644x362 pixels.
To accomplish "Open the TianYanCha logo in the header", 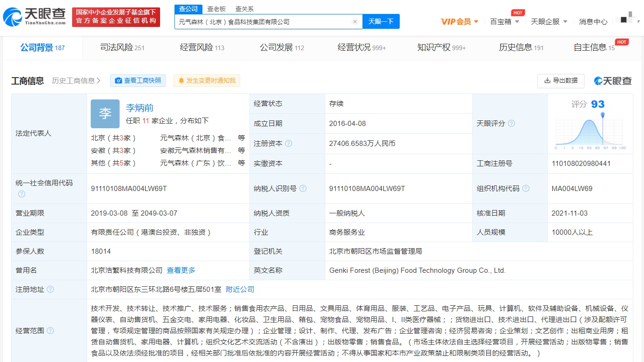I will [34, 17].
